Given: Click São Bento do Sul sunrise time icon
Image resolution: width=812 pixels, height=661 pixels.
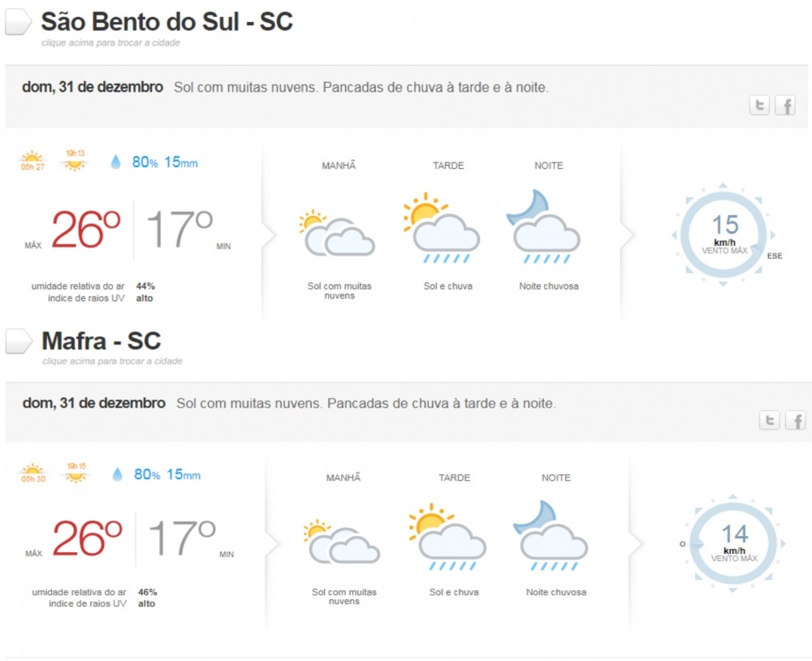Looking at the screenshot, I should (32, 161).
